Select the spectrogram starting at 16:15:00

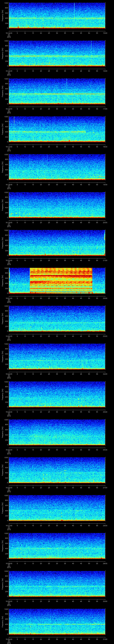(57, 53)
